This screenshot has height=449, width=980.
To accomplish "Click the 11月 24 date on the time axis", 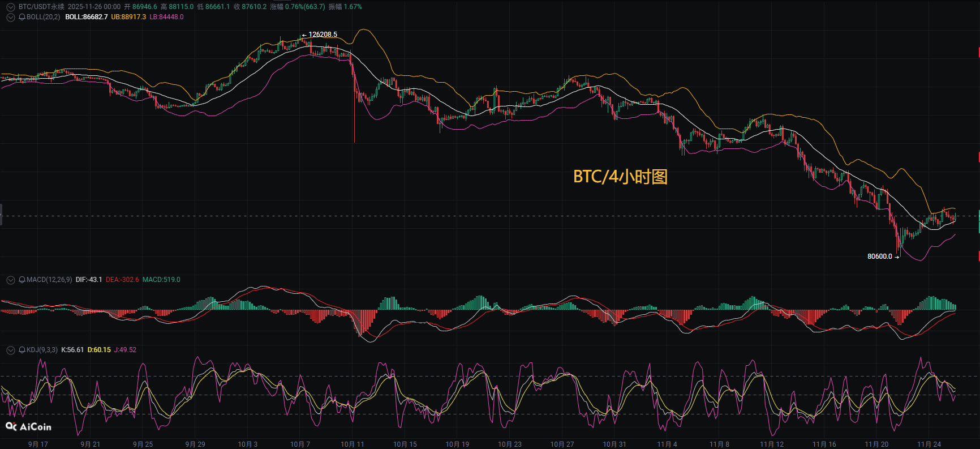I will pyautogui.click(x=929, y=444).
